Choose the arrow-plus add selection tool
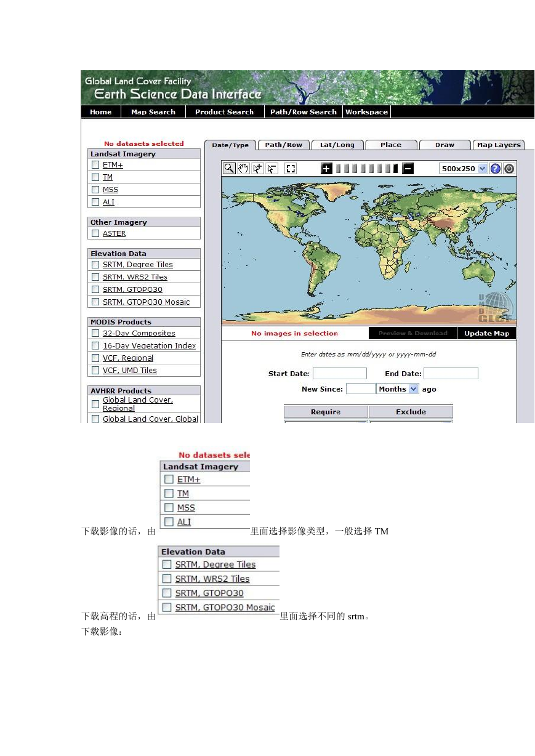 click(x=257, y=169)
